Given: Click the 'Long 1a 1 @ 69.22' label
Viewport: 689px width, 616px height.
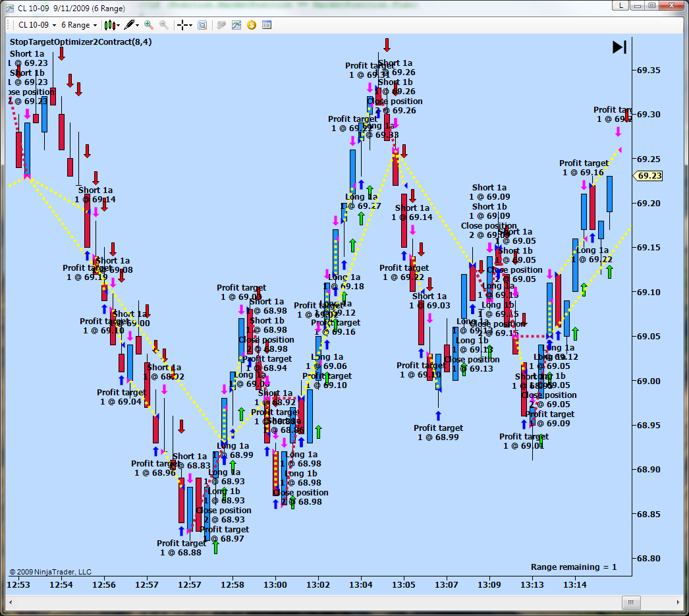Looking at the screenshot, I should (x=592, y=255).
